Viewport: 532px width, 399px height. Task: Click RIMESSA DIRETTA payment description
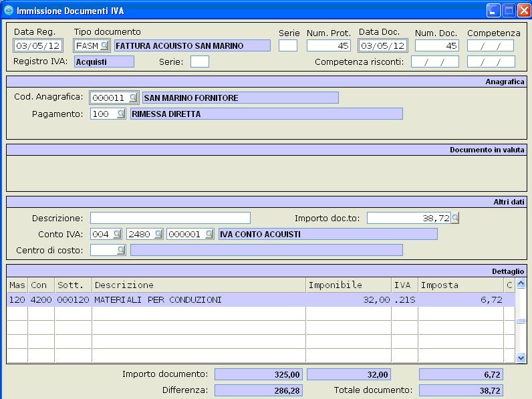(267, 114)
